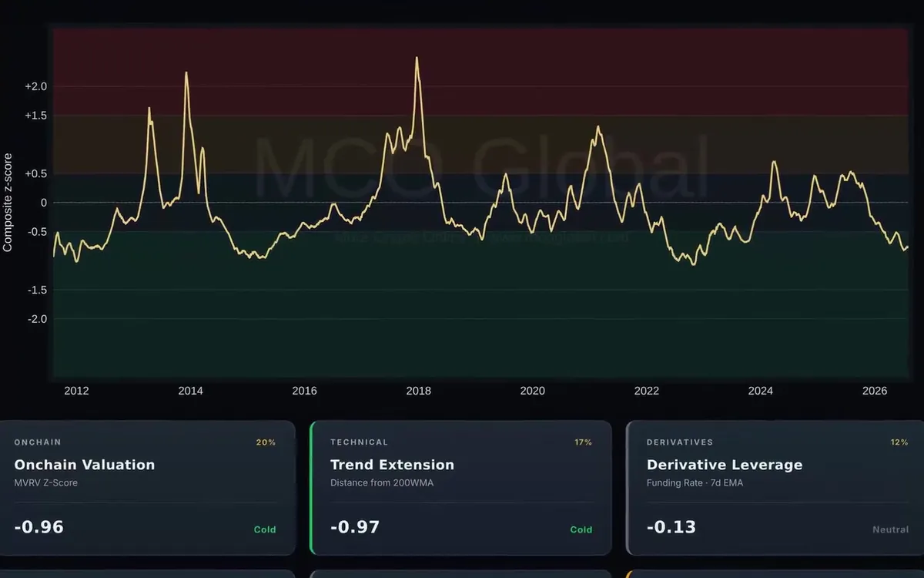
Task: Click the 2024 x-axis label
Action: click(x=760, y=391)
